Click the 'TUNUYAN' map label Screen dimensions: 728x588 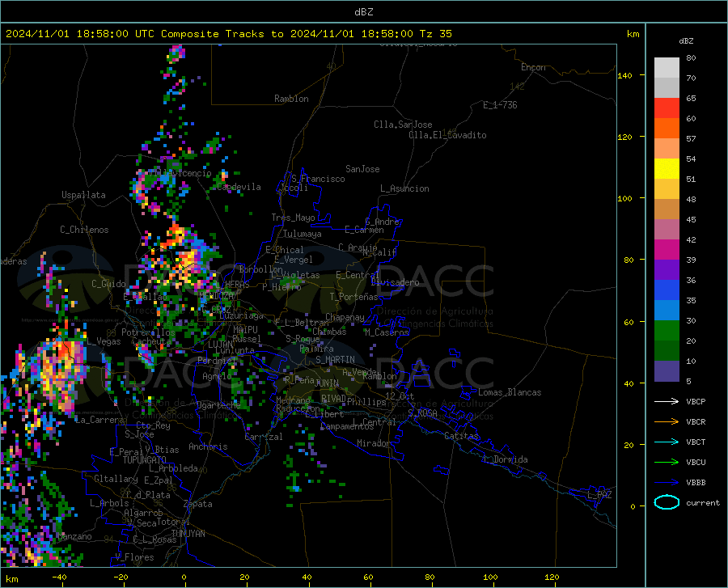click(188, 534)
